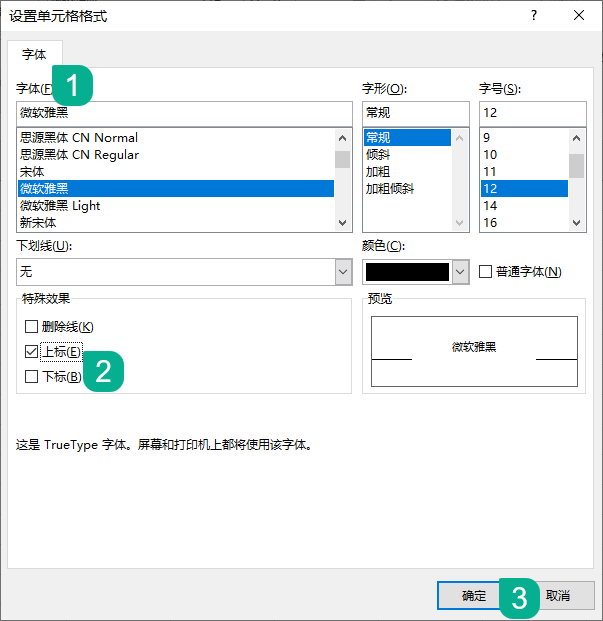Select 微软雅黑 in the font list
Viewport: 603px width, 621px height.
[176, 189]
